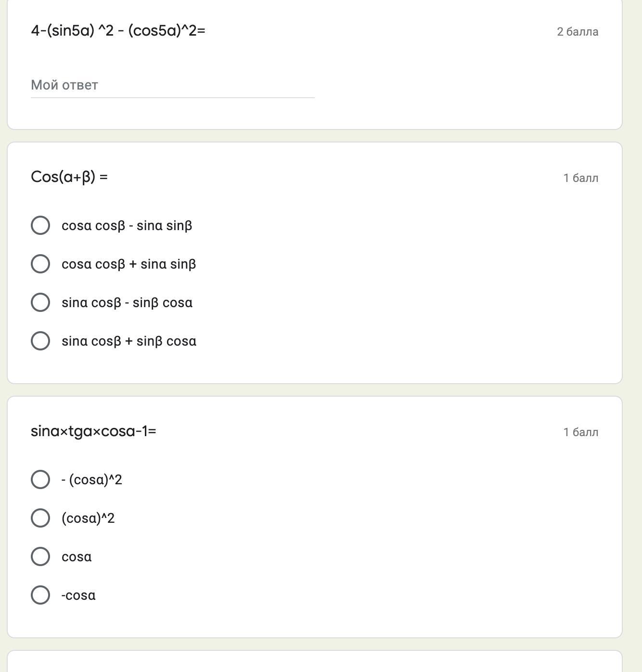642x672 pixels.
Task: Mark radio circle for 'sinα cosβ + sinβ cosα'
Action: click(x=40, y=341)
